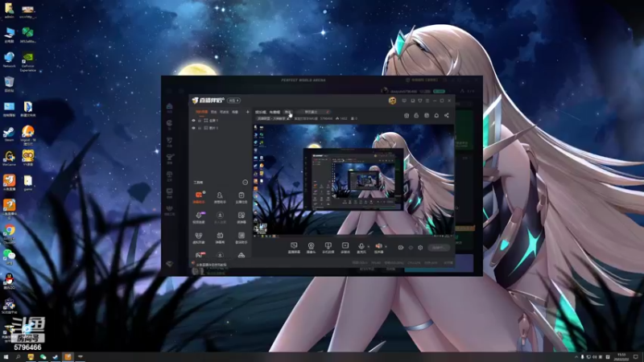Collapse the toolbox using its round minus button

[246, 183]
